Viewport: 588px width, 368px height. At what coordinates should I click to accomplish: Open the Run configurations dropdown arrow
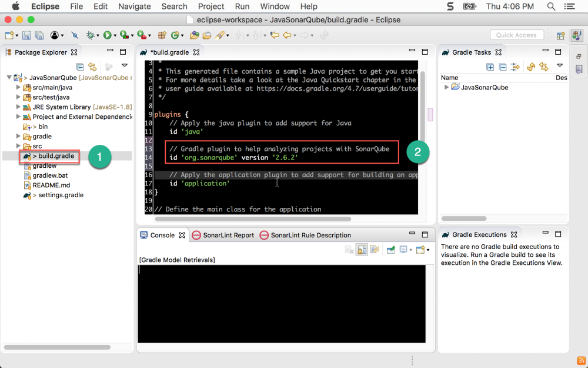point(115,36)
